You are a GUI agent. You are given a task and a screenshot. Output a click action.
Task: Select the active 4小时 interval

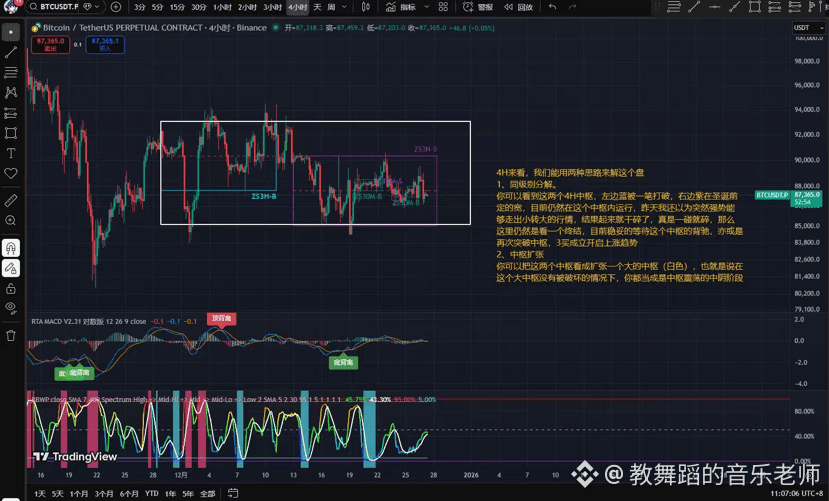298,7
